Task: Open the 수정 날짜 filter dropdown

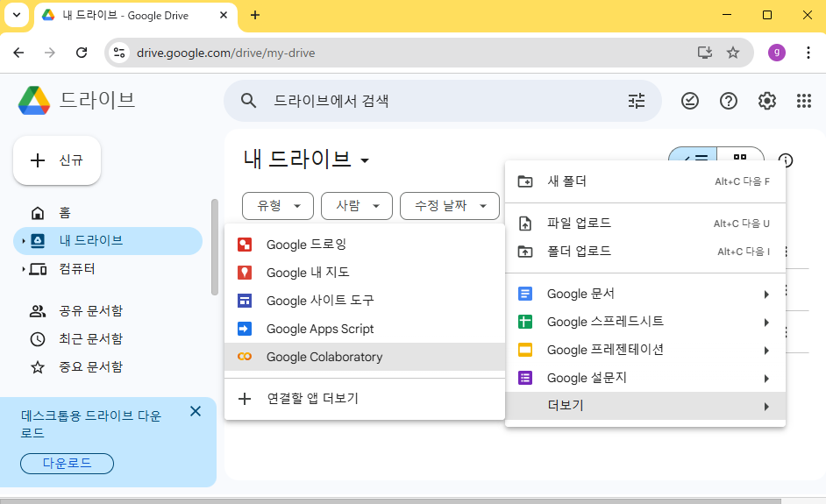Action: [x=449, y=206]
